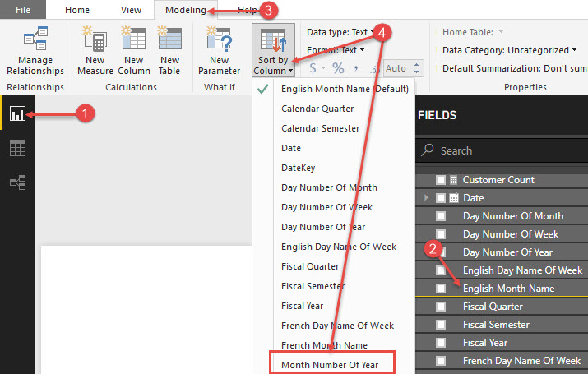Tick the Date field checkbox
The width and height of the screenshot is (588, 374).
[441, 198]
